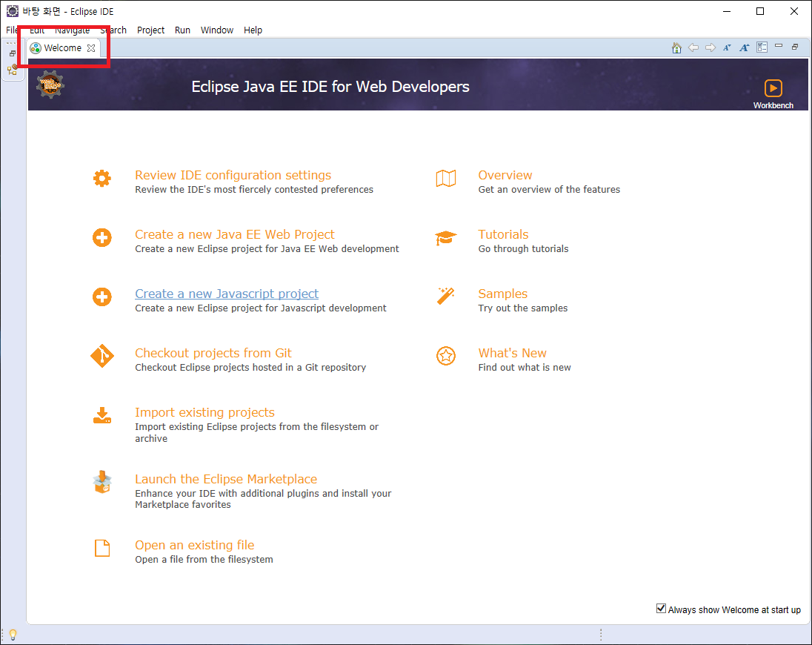
Task: Click the blank file icon for opening files
Action: (102, 548)
